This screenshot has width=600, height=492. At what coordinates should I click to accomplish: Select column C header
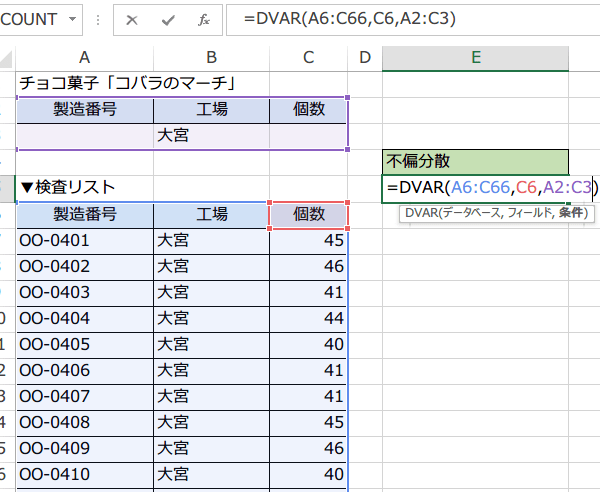[308, 59]
